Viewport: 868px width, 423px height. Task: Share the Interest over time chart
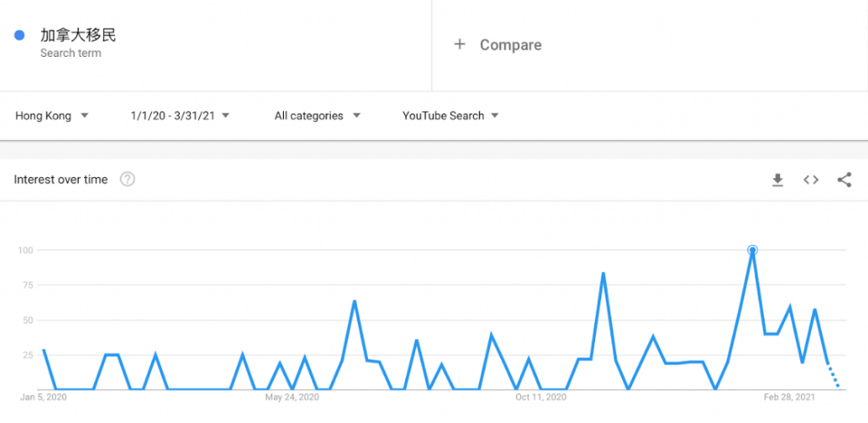coord(843,180)
